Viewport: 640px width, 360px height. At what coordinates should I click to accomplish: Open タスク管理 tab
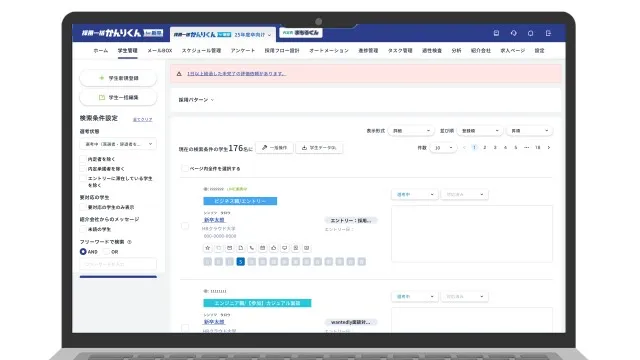pos(400,51)
